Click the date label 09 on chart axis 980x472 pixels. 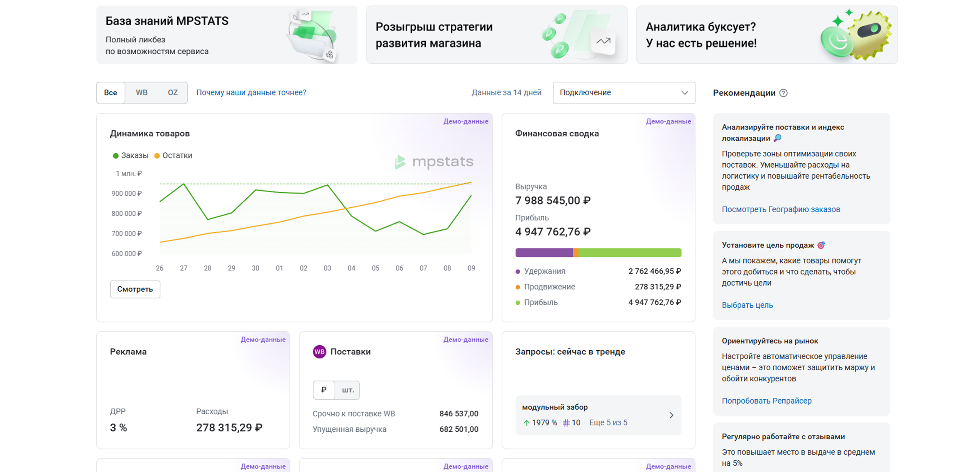point(471,268)
